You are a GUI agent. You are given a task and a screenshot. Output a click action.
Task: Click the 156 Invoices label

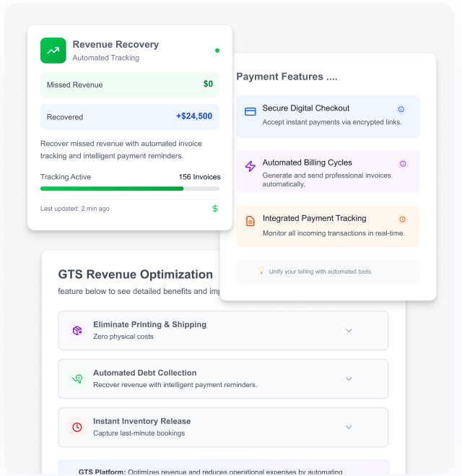point(199,177)
